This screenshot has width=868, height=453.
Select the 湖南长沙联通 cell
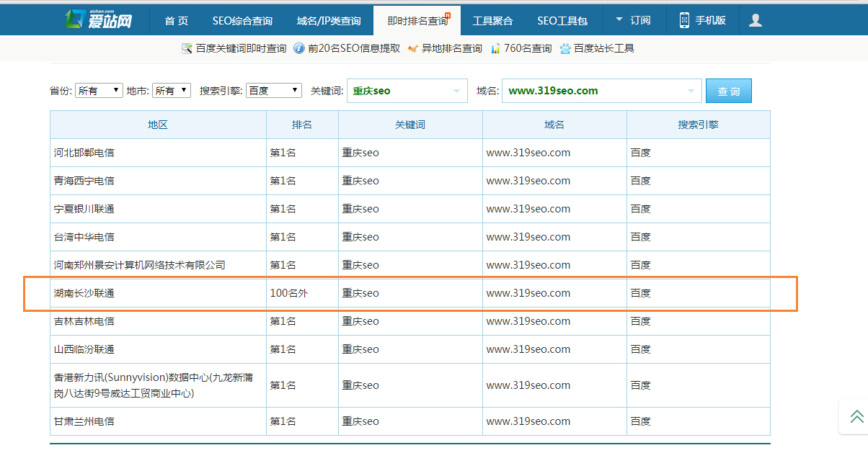(158, 293)
